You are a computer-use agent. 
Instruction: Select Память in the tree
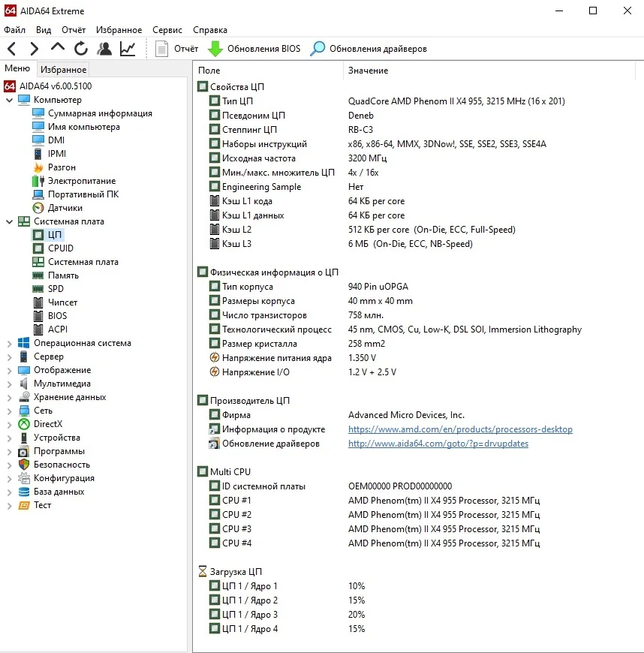[x=63, y=275]
